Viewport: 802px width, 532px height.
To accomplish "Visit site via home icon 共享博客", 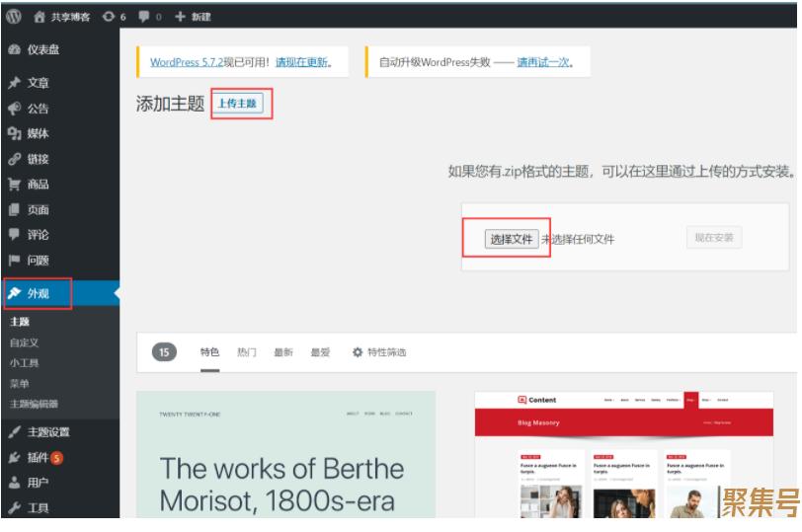I will tap(40, 17).
